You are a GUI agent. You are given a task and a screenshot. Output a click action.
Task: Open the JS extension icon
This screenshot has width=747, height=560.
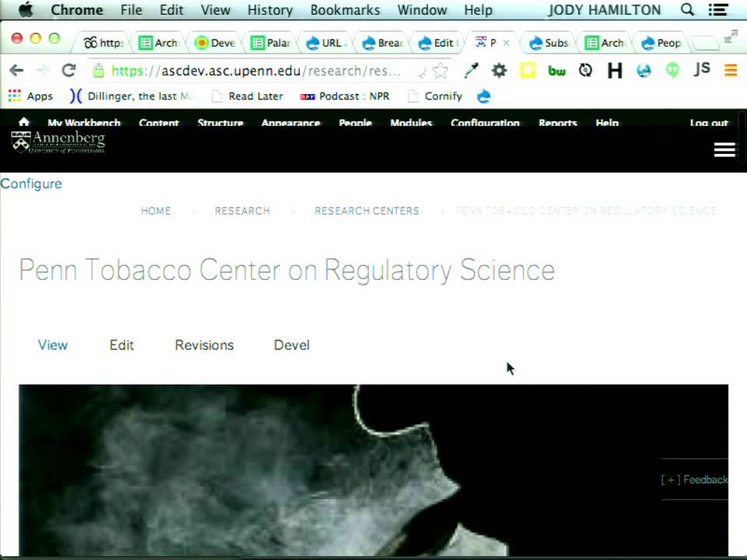701,69
